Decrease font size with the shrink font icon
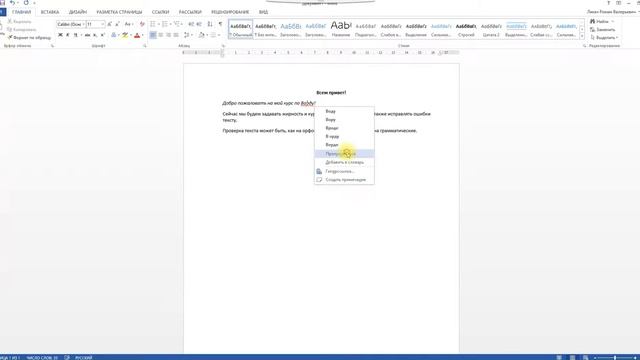The image size is (640, 360). 117,24
